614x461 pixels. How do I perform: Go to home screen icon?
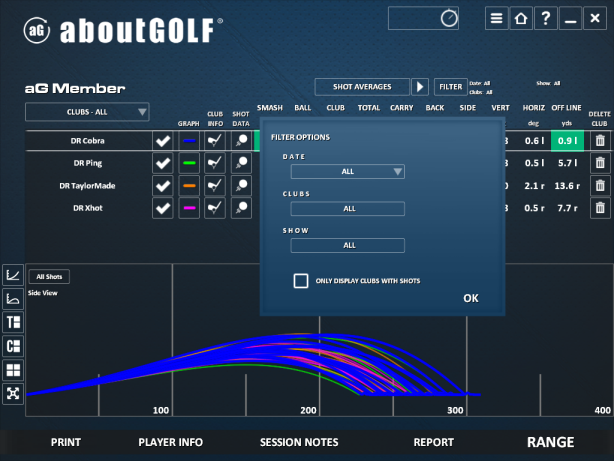coord(521,18)
